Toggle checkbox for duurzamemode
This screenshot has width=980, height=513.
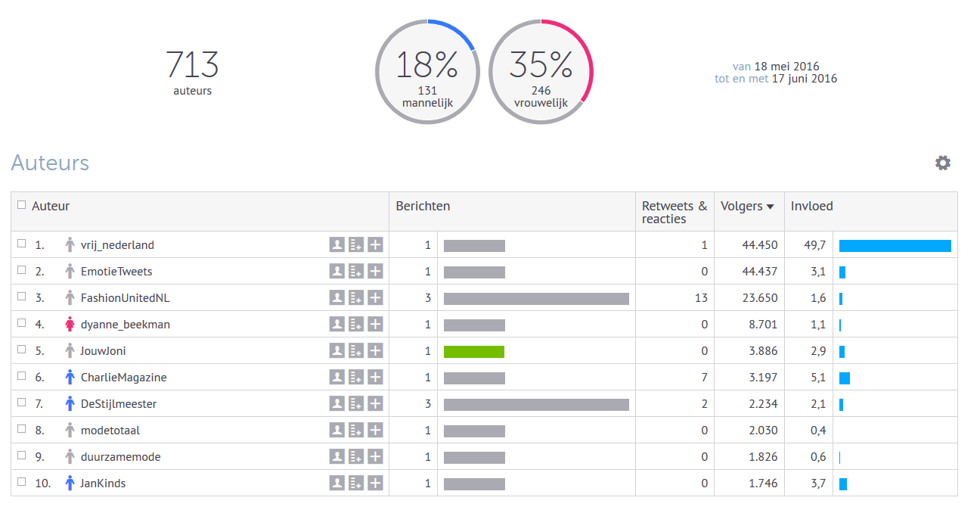(21, 456)
